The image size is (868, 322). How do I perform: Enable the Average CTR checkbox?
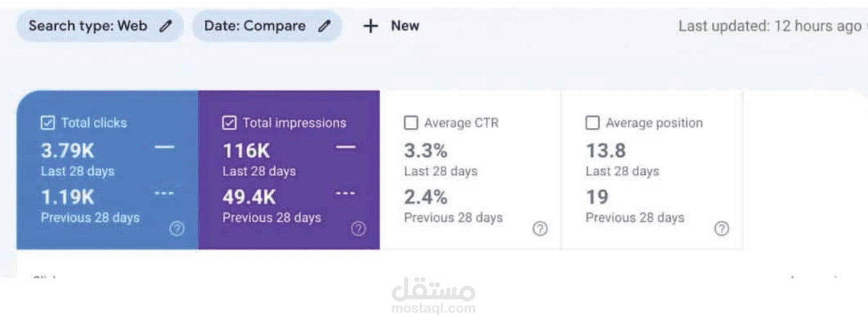pyautogui.click(x=411, y=123)
